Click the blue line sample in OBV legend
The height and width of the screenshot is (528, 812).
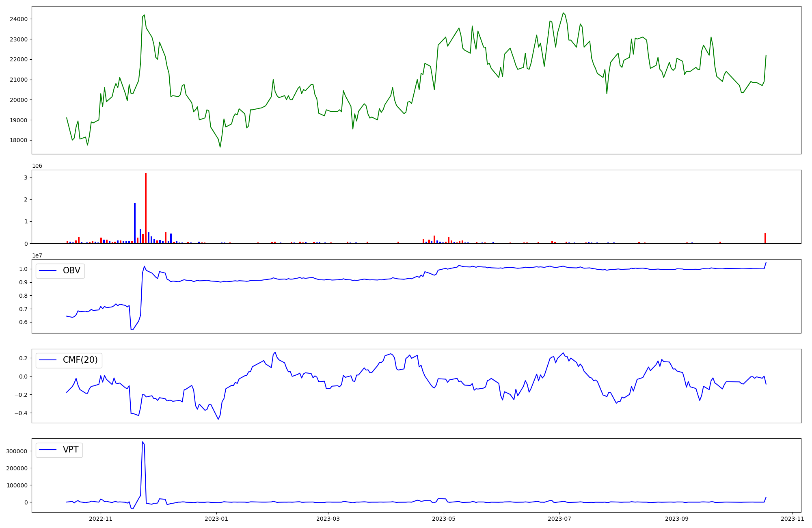(48, 271)
